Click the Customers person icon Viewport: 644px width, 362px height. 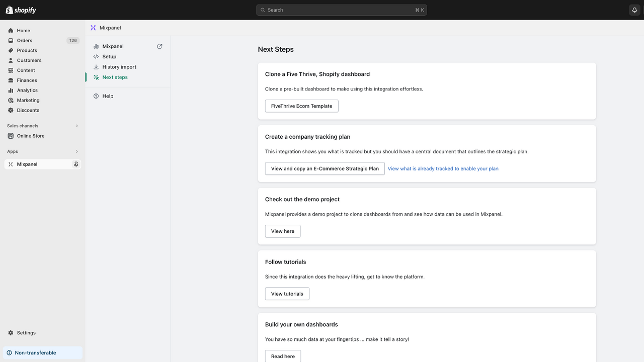[x=11, y=60]
